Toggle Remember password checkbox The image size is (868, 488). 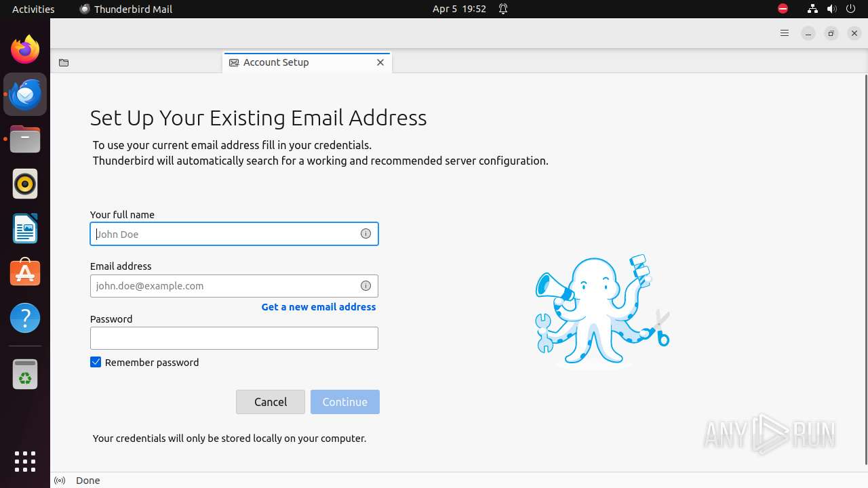pyautogui.click(x=96, y=363)
